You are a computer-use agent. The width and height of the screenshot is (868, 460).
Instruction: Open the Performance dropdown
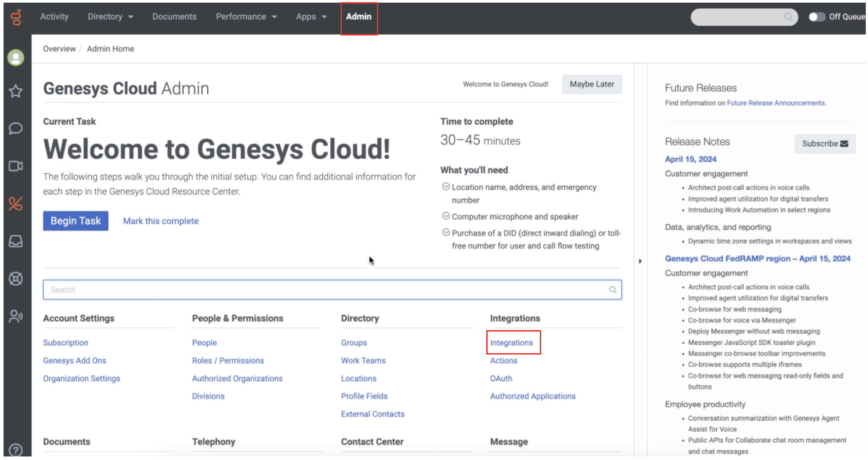(246, 17)
